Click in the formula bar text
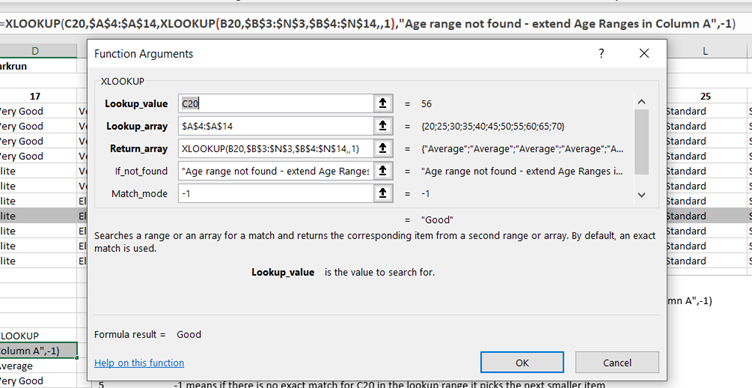Viewport: 752px width, 388px height. pos(369,24)
